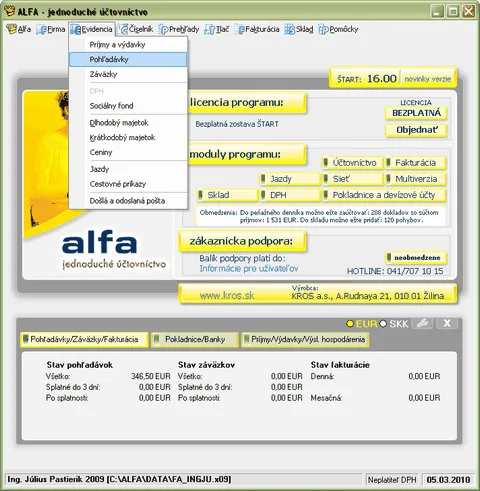Viewport: 480px width, 491px height.
Task: Click the Prehľady menu icon
Action: (163, 30)
